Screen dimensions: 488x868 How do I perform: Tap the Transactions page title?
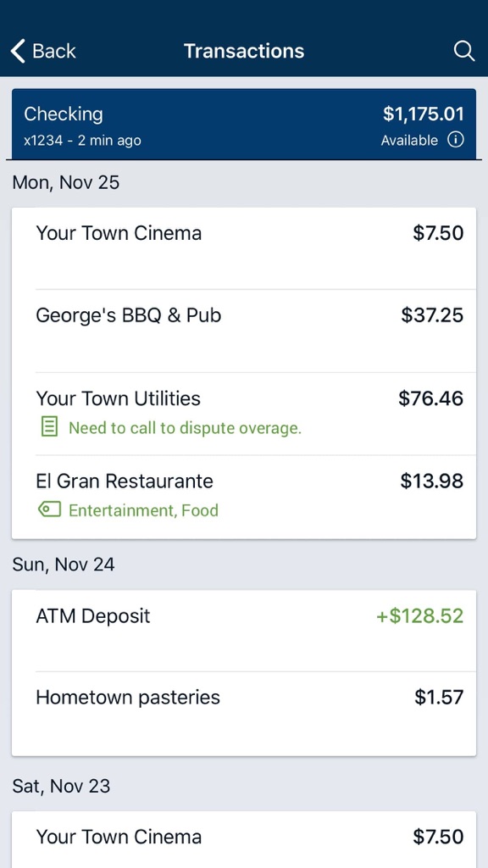point(244,52)
